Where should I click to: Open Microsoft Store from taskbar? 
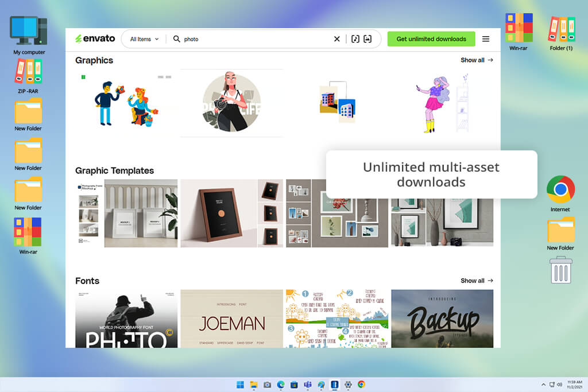click(x=294, y=385)
